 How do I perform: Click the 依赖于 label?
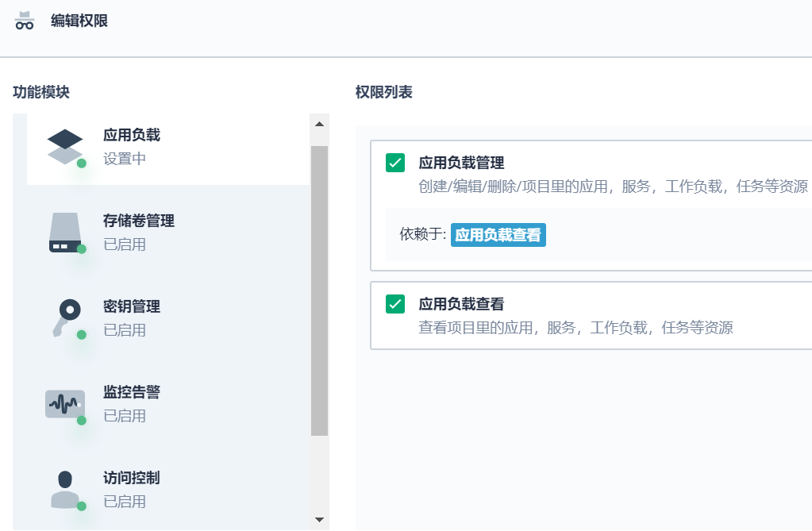(423, 234)
